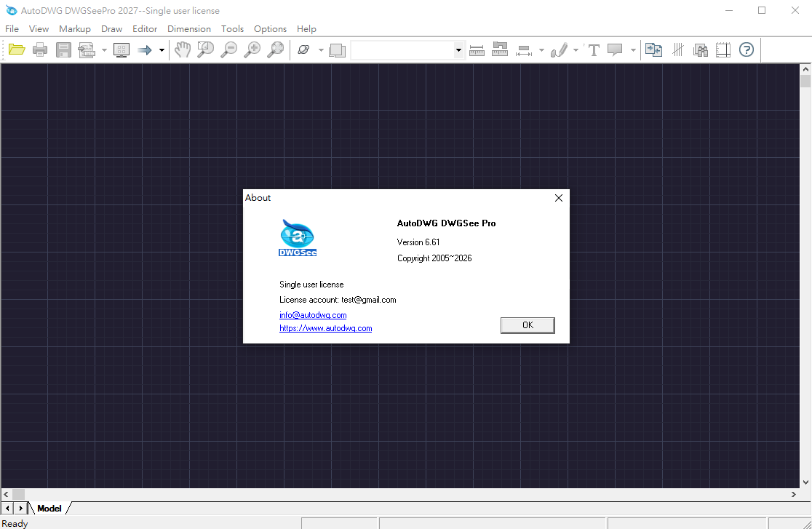812x529 pixels.
Task: Open the layer combo box dropdown
Action: tap(458, 50)
